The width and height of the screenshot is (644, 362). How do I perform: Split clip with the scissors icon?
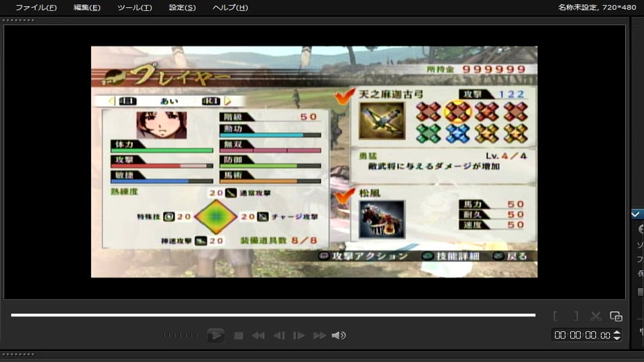(x=596, y=316)
